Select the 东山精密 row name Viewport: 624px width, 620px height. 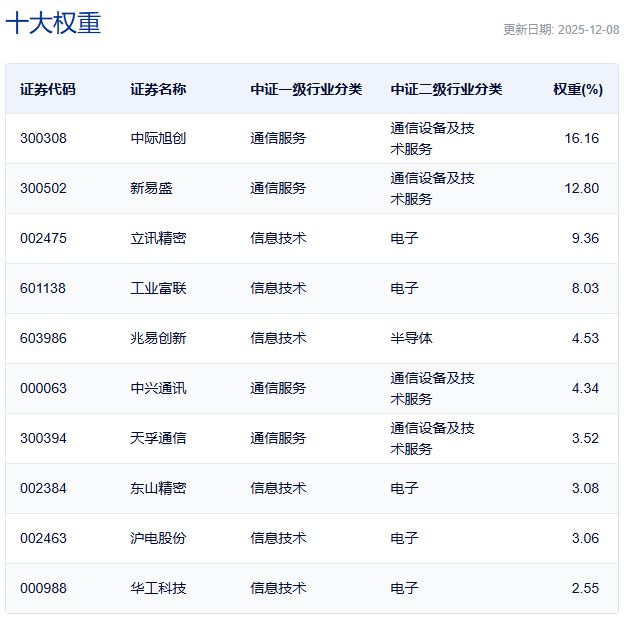(158, 488)
